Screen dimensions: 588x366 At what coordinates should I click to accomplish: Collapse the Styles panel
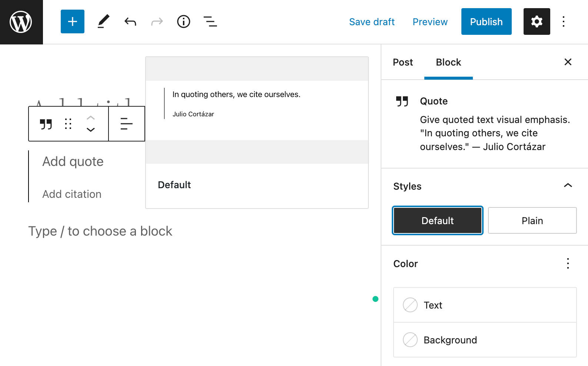(568, 186)
